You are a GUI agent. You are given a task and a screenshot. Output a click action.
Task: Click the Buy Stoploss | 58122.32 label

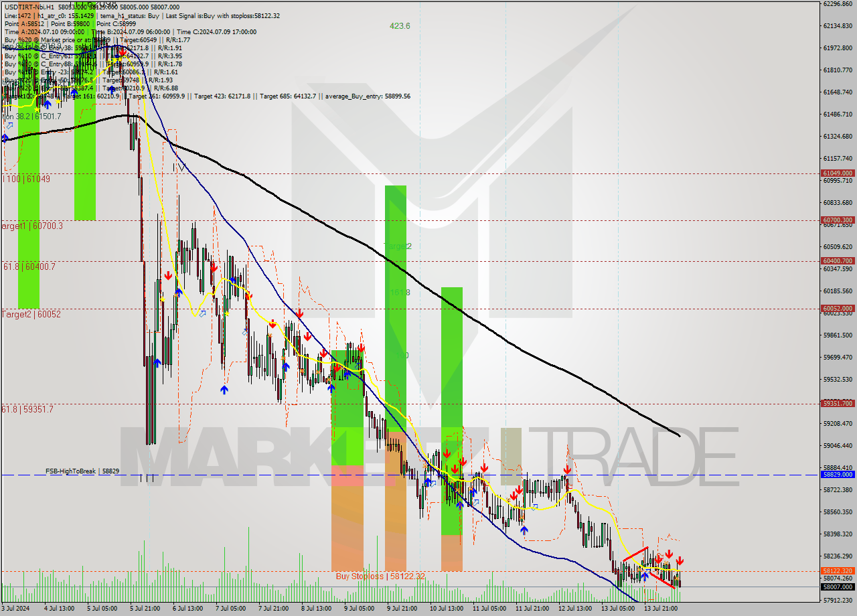(380, 576)
